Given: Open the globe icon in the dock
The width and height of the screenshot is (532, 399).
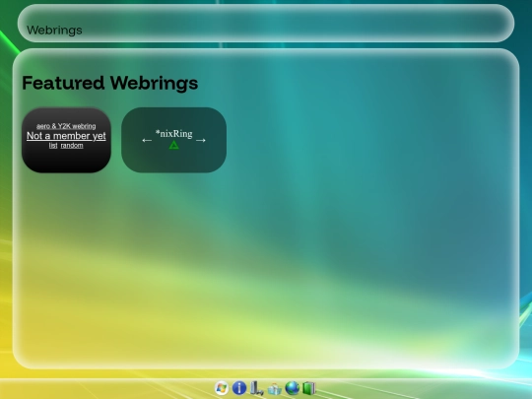Looking at the screenshot, I should coord(293,388).
